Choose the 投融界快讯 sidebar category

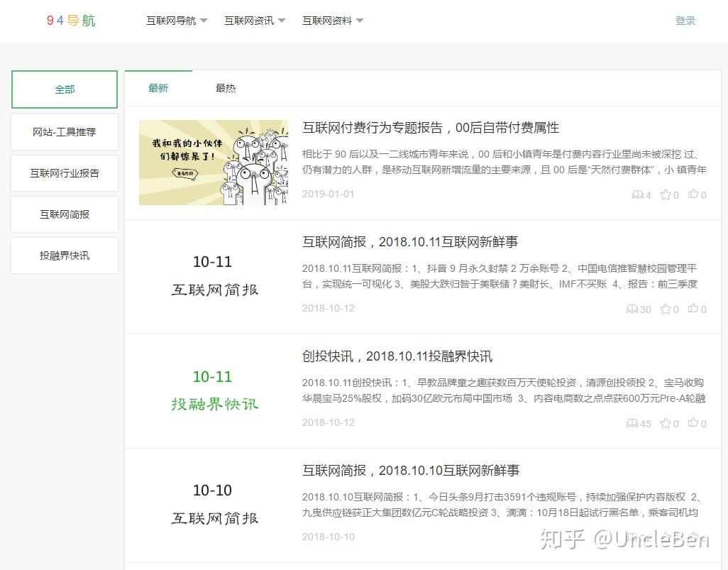pos(65,256)
